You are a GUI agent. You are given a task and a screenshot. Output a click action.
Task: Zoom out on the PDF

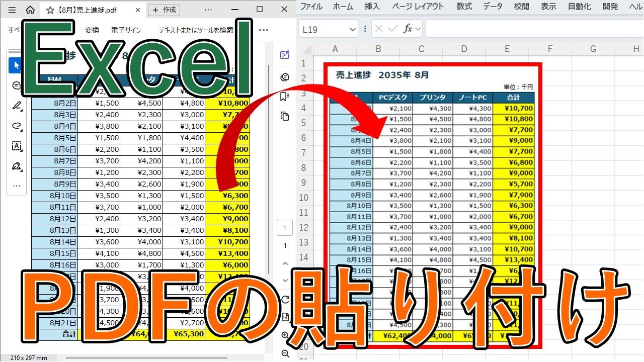click(285, 353)
